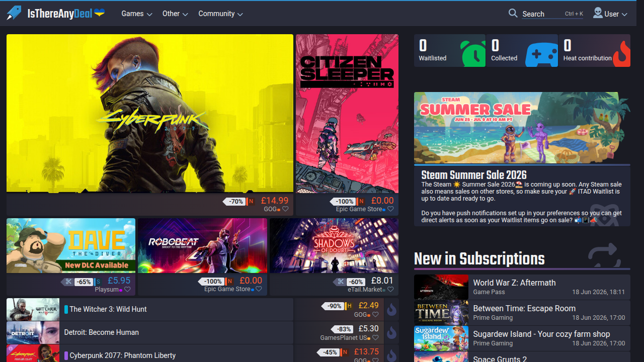Click the IsThereAnyDeal rocket logo
644x362 pixels.
click(14, 13)
